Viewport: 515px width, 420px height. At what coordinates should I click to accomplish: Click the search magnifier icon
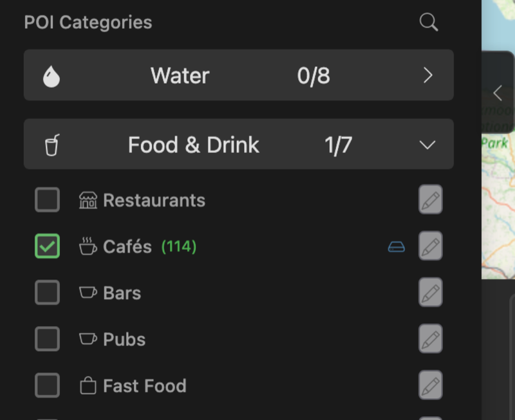428,23
